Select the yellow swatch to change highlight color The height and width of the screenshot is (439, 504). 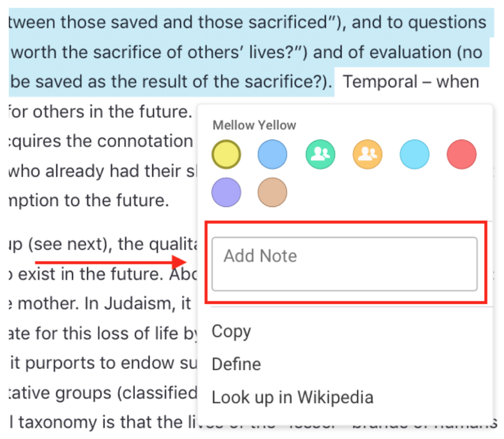point(226,154)
